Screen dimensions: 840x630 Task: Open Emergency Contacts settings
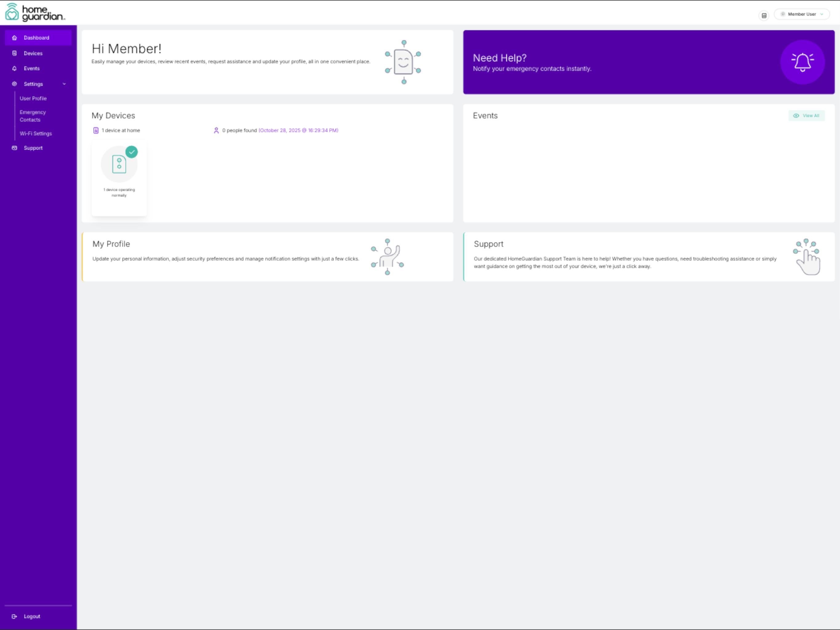pyautogui.click(x=33, y=116)
